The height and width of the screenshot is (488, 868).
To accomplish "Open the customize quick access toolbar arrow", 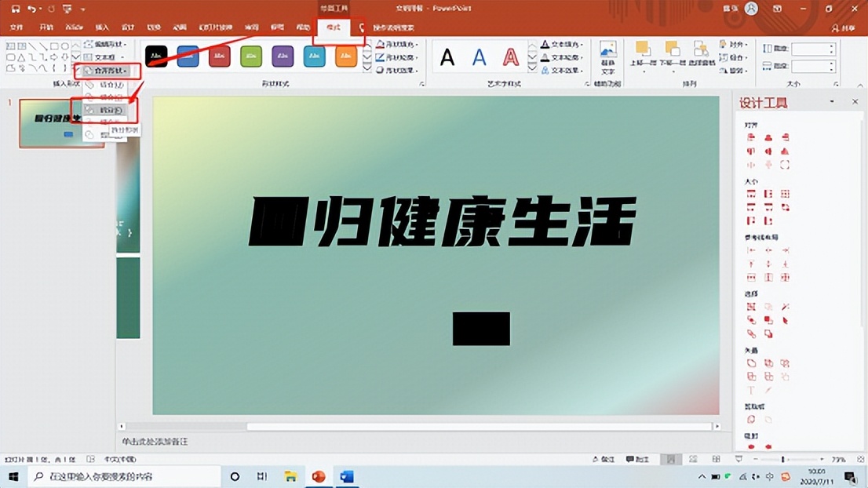I will (x=82, y=9).
